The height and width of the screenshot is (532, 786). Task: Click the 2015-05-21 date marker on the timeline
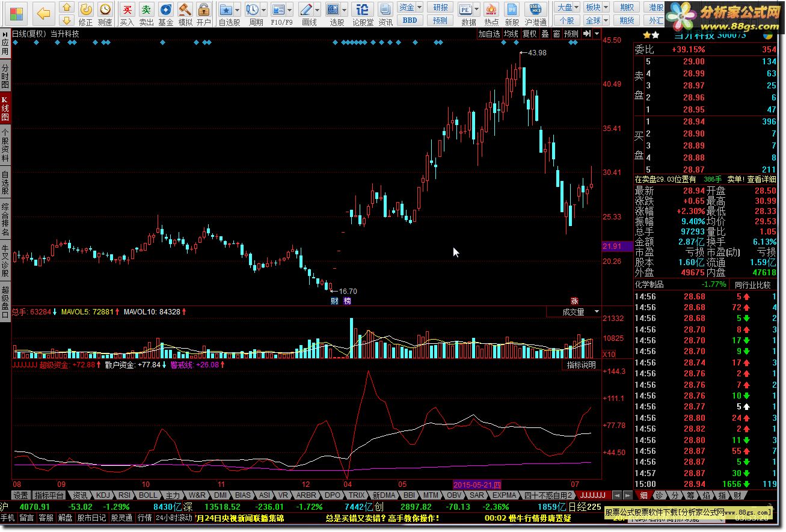coord(477,485)
